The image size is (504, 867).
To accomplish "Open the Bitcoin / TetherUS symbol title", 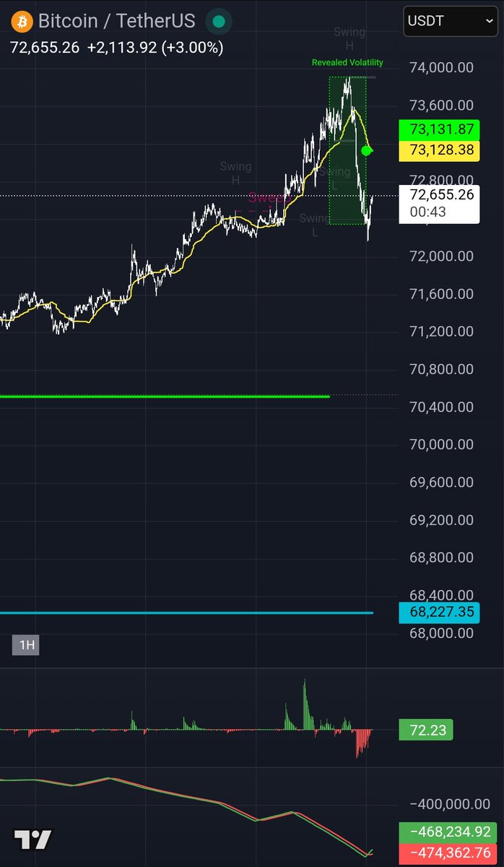I will click(116, 22).
